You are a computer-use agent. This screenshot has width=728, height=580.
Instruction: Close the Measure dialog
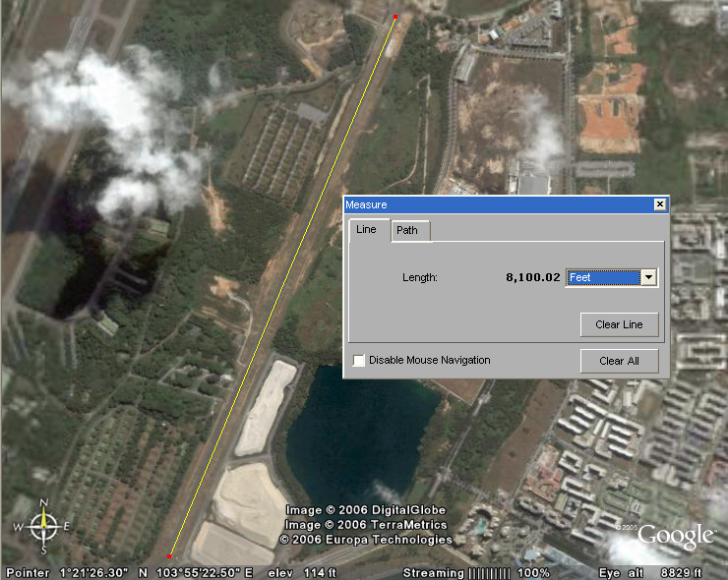(x=660, y=204)
